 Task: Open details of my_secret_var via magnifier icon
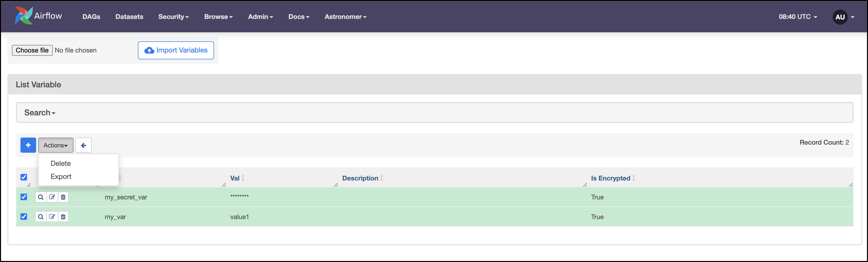coord(41,197)
